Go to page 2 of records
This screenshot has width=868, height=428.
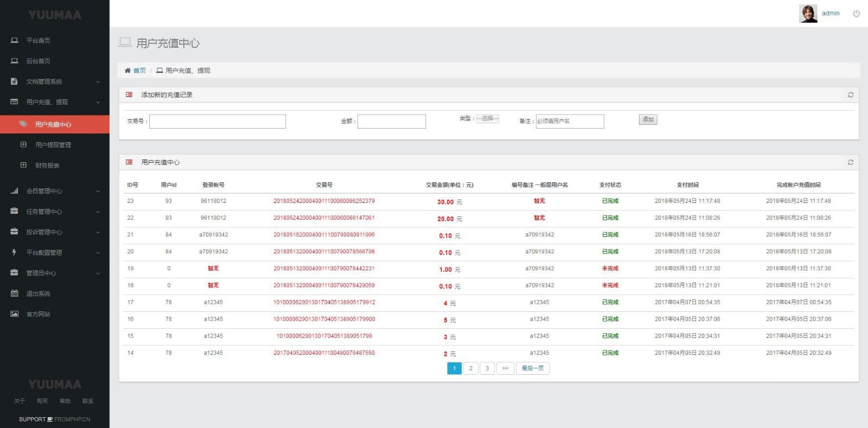coord(470,368)
